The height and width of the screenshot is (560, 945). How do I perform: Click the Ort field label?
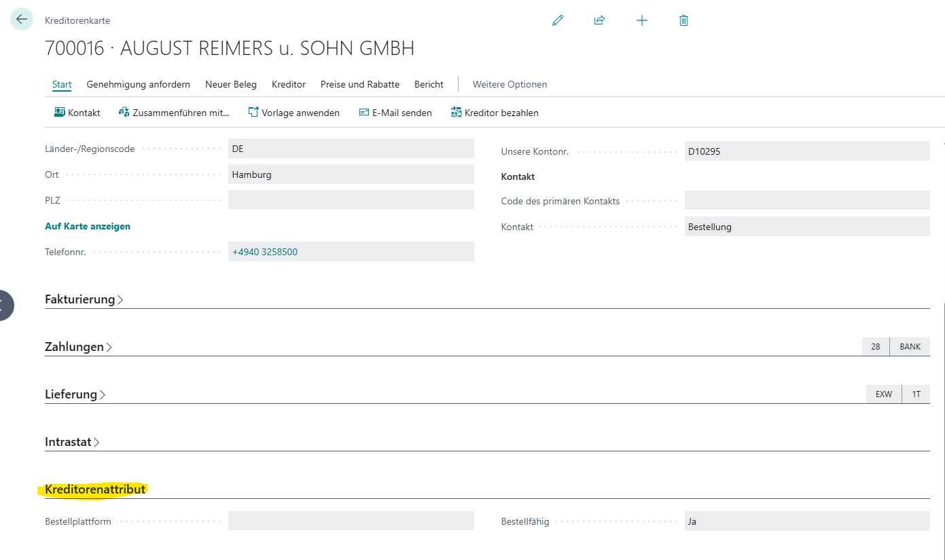pos(52,174)
